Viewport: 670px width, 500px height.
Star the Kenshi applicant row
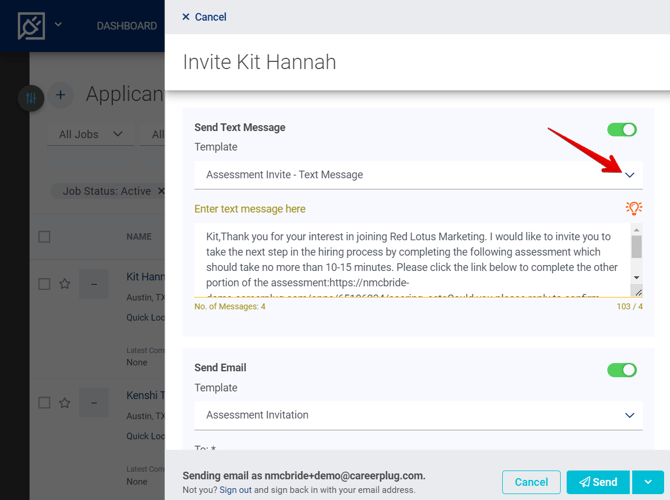[x=65, y=403]
